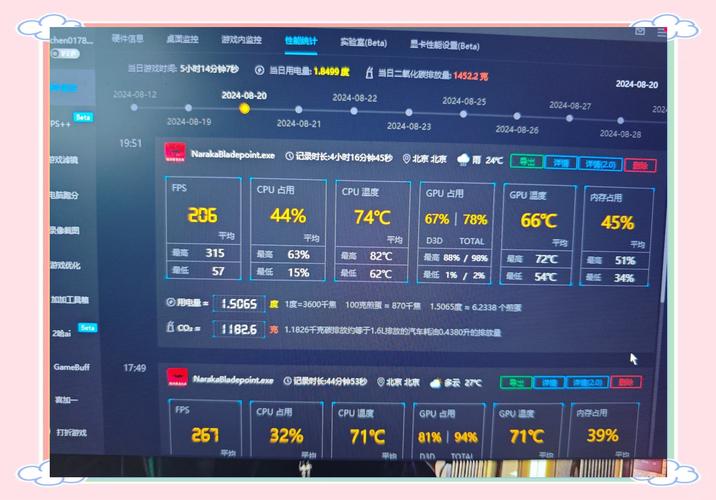716x500 pixels.
Task: Select the 2024-08-26 timeline dot
Action: point(517,116)
